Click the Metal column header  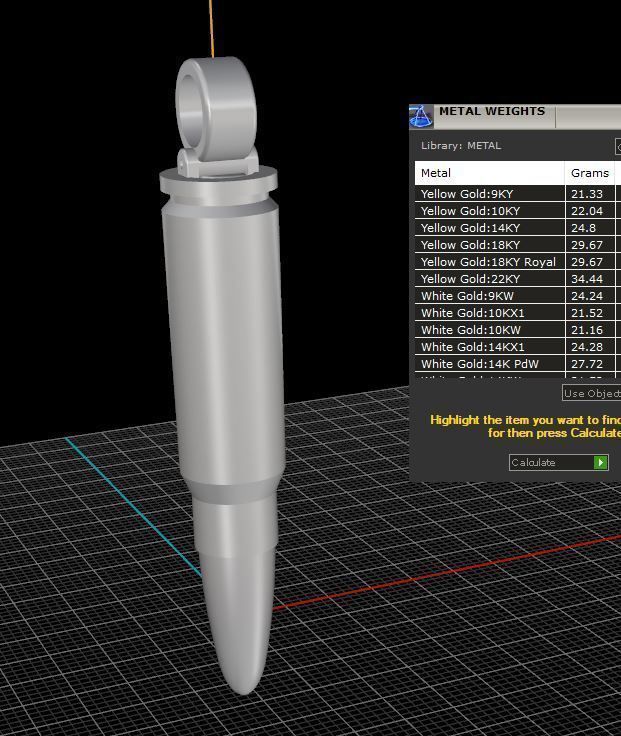(490, 173)
